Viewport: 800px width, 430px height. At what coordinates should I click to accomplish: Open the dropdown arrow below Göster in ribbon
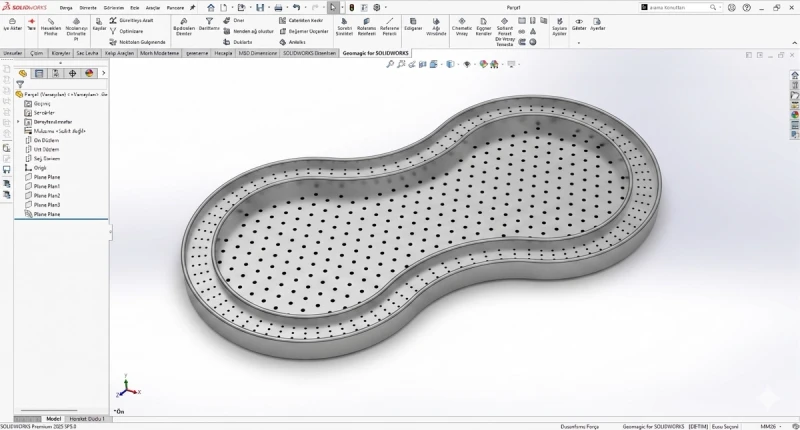click(x=579, y=43)
